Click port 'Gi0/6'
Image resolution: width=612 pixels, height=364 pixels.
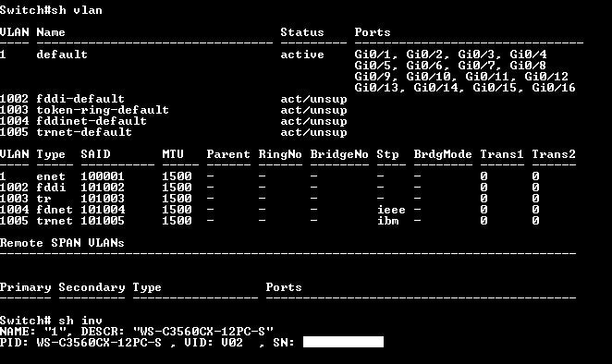[x=425, y=66]
